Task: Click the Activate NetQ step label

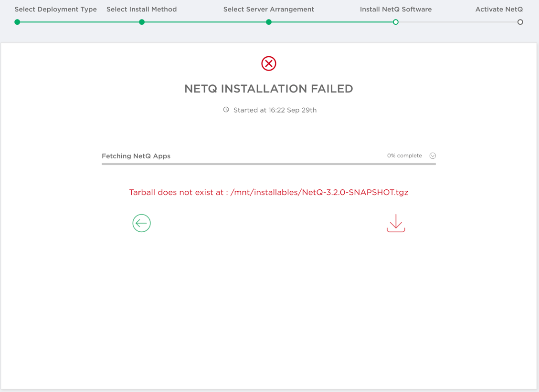Action: pos(499,10)
